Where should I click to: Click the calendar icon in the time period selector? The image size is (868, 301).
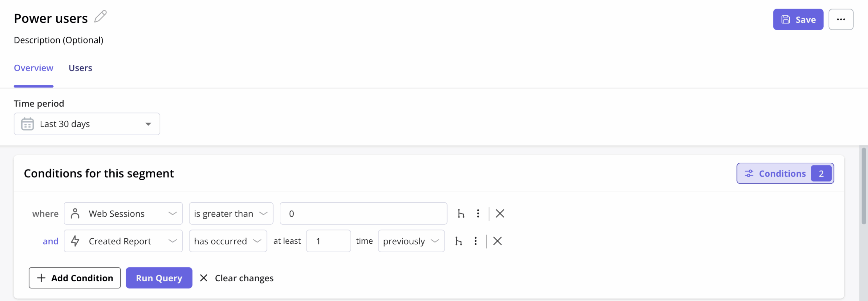27,124
